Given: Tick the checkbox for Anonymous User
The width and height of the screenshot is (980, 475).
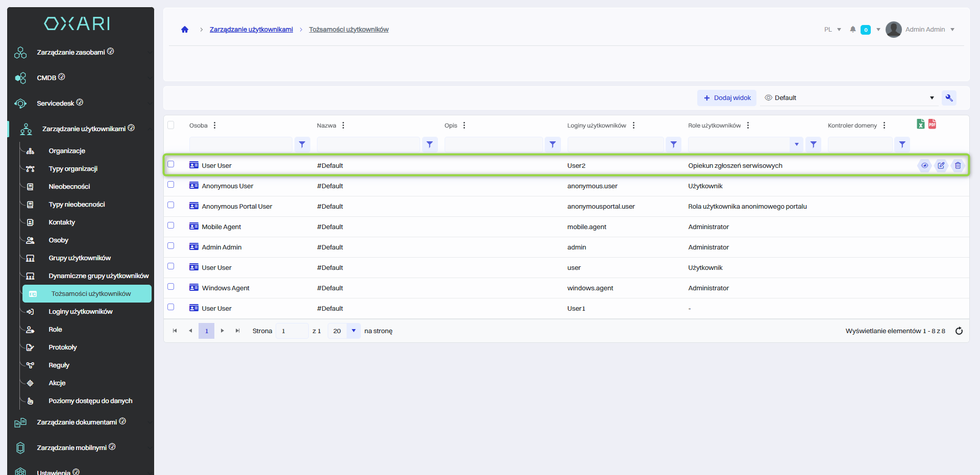Looking at the screenshot, I should click(x=171, y=185).
